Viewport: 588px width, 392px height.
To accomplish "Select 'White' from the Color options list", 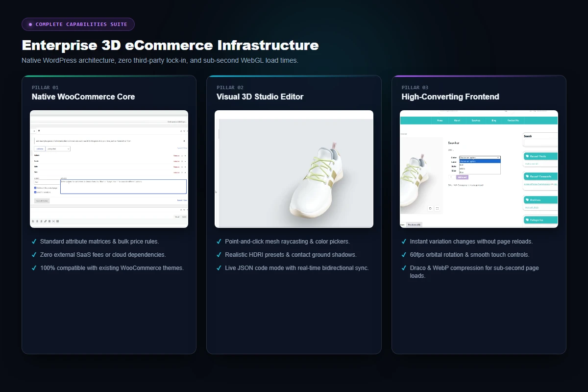I will click(x=480, y=169).
